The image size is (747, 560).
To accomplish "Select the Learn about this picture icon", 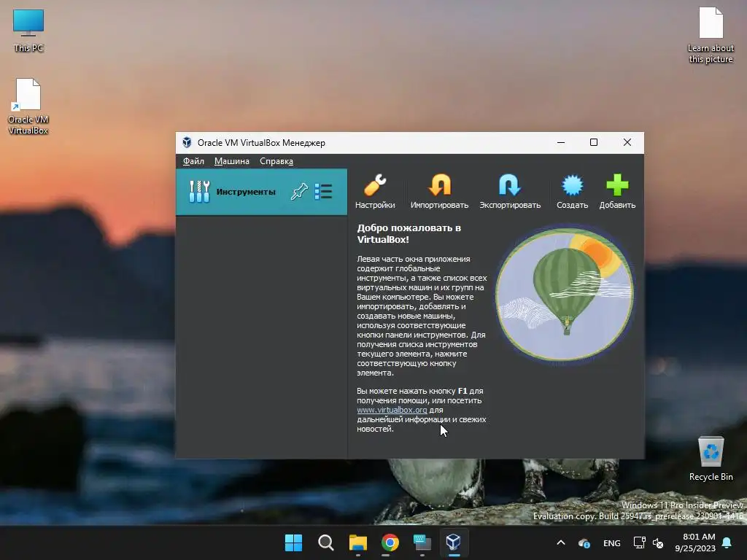I will 711,35.
